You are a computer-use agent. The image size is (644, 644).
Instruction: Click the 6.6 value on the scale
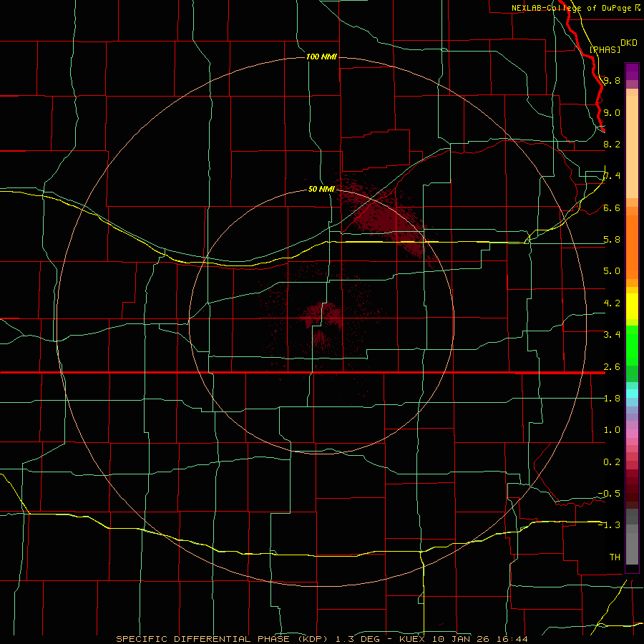coord(612,208)
